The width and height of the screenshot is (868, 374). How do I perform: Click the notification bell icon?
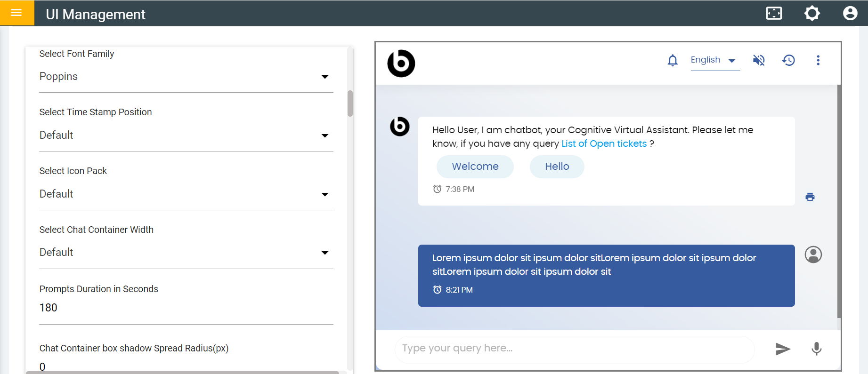point(673,60)
